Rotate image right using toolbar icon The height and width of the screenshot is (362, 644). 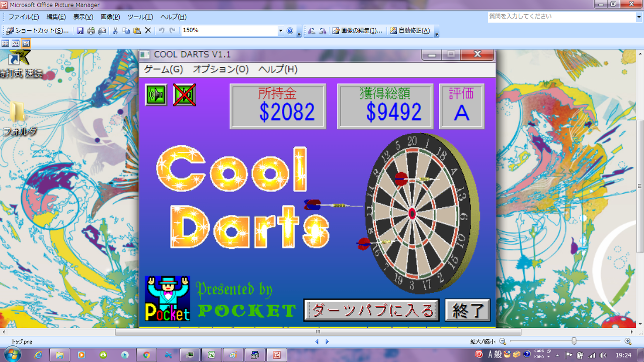click(323, 31)
